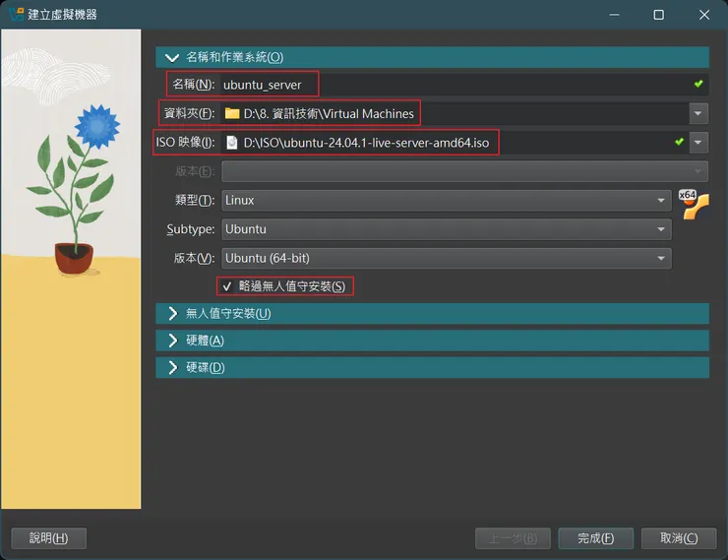Click the VirtualBox logo in title bar
This screenshot has width=728, height=560.
click(16, 15)
